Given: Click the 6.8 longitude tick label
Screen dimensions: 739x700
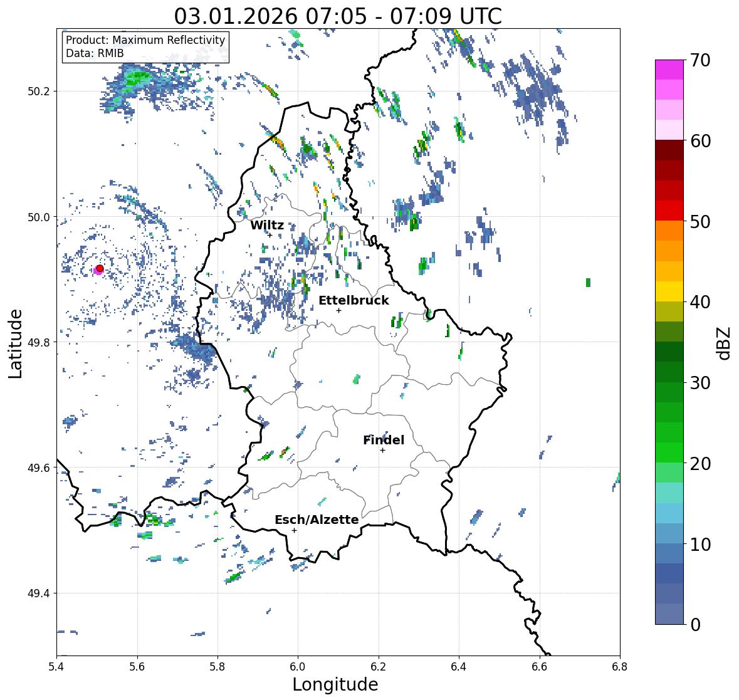Looking at the screenshot, I should (x=620, y=667).
